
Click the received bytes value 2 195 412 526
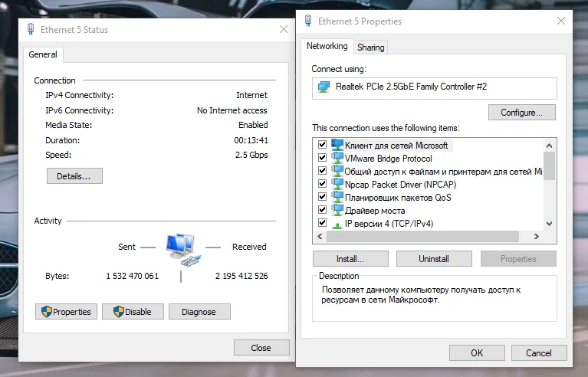241,276
